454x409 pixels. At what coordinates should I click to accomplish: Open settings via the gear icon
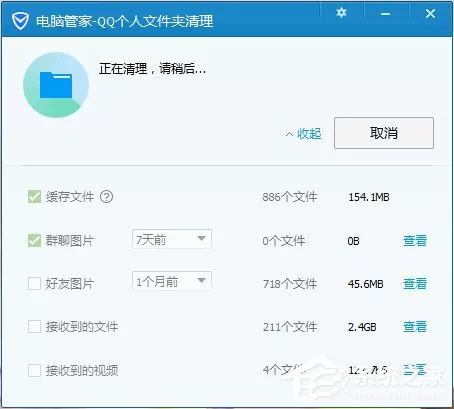(x=341, y=13)
